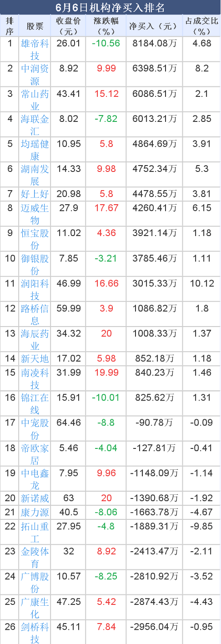Viewport: 221px width, 644px height.
Task: Open 均瑶健康 stock details
Action: coord(35,150)
